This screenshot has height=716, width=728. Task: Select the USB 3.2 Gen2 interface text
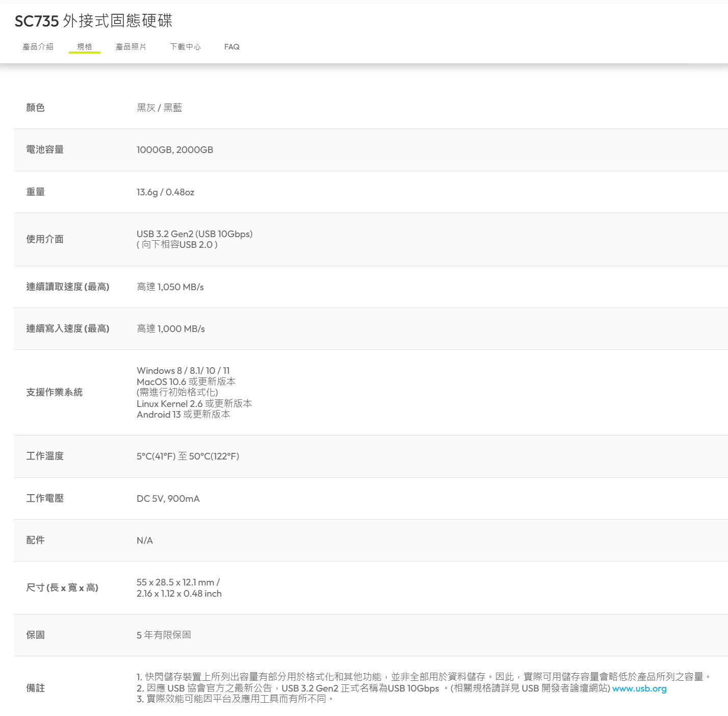tap(195, 234)
